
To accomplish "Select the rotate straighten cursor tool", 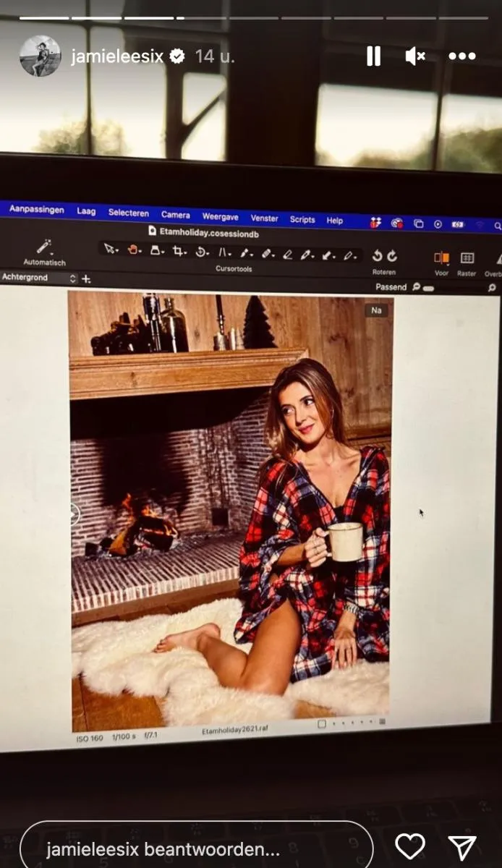I will pos(203,252).
